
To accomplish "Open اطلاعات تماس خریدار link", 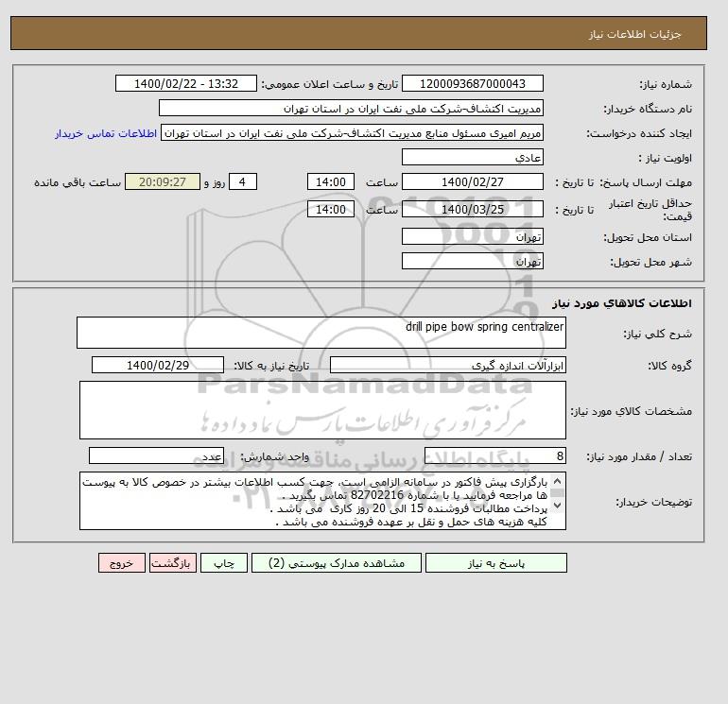I will [x=106, y=133].
